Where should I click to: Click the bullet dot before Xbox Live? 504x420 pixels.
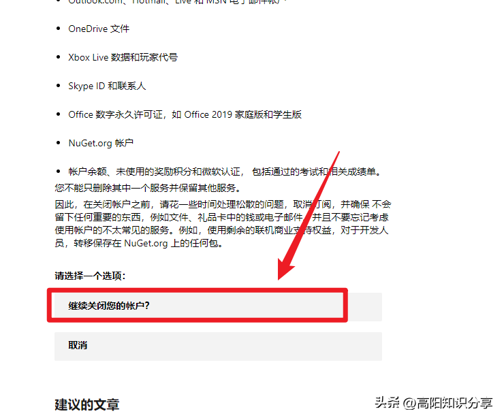(58, 57)
